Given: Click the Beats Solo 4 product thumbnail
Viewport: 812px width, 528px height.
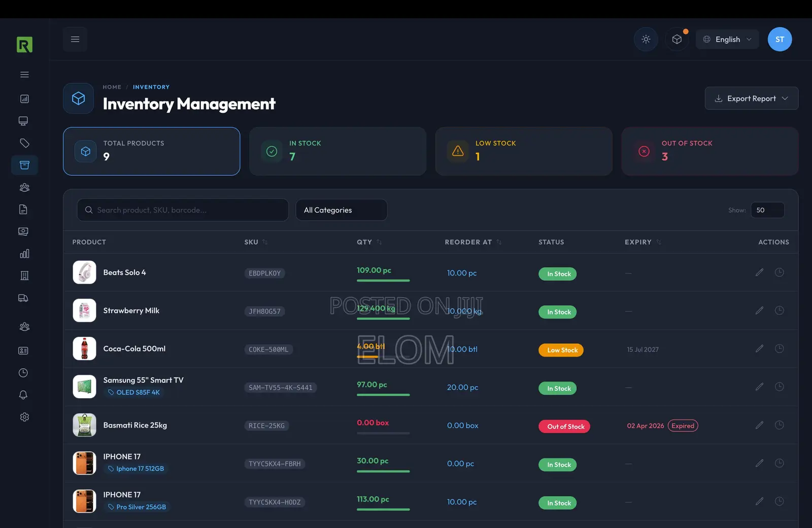Looking at the screenshot, I should pyautogui.click(x=84, y=272).
